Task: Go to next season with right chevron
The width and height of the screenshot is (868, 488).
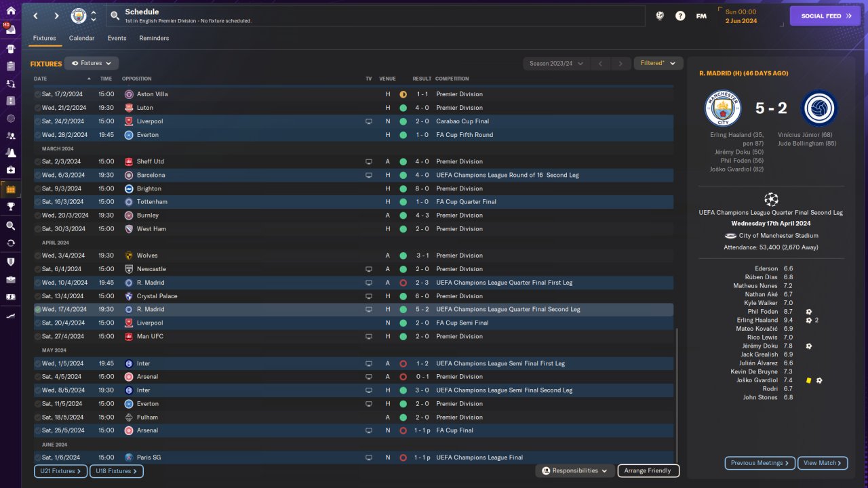Action: [620, 64]
